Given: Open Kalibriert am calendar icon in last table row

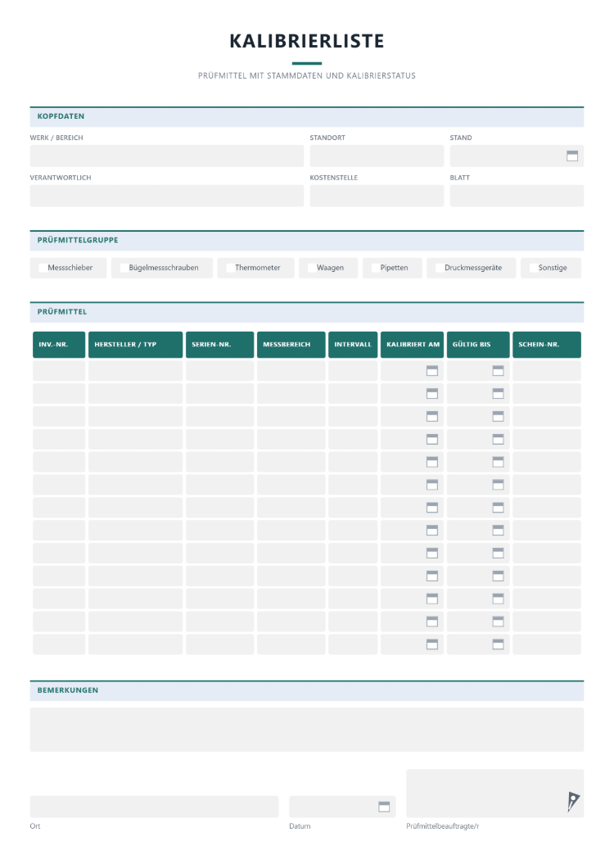Looking at the screenshot, I should 432,644.
